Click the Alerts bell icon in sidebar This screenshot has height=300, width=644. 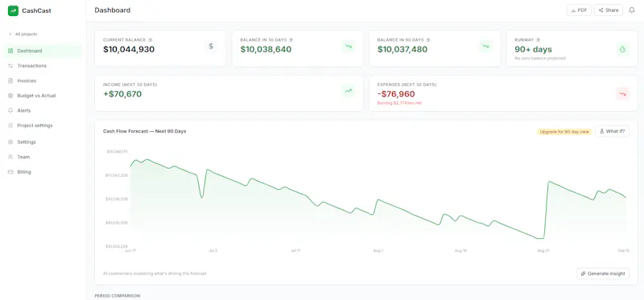[10, 110]
